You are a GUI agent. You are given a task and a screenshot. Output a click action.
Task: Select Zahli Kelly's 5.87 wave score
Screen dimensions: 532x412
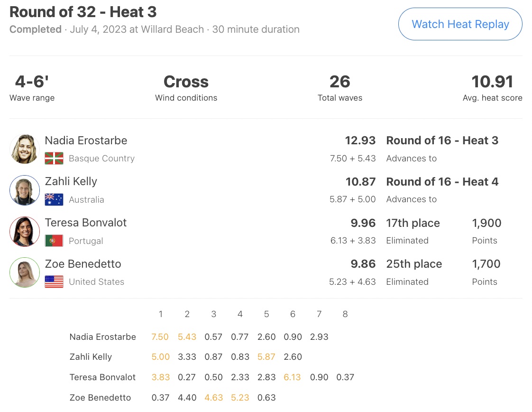point(266,356)
